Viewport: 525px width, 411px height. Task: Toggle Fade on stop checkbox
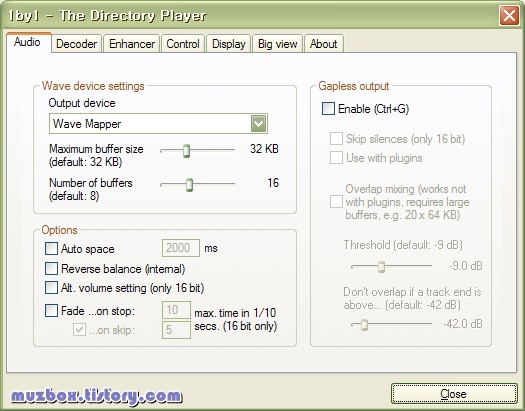pyautogui.click(x=51, y=310)
